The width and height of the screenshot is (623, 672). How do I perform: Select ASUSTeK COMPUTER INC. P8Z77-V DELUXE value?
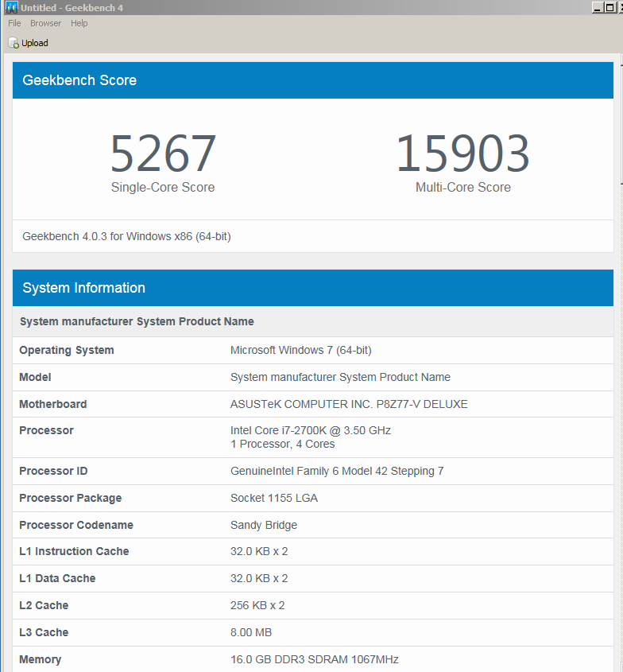(349, 404)
